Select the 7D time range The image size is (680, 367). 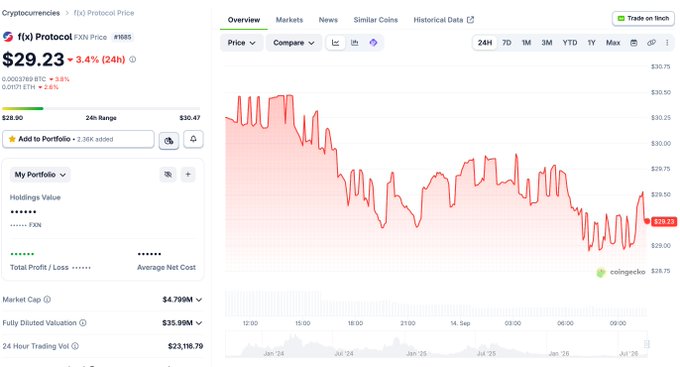507,43
